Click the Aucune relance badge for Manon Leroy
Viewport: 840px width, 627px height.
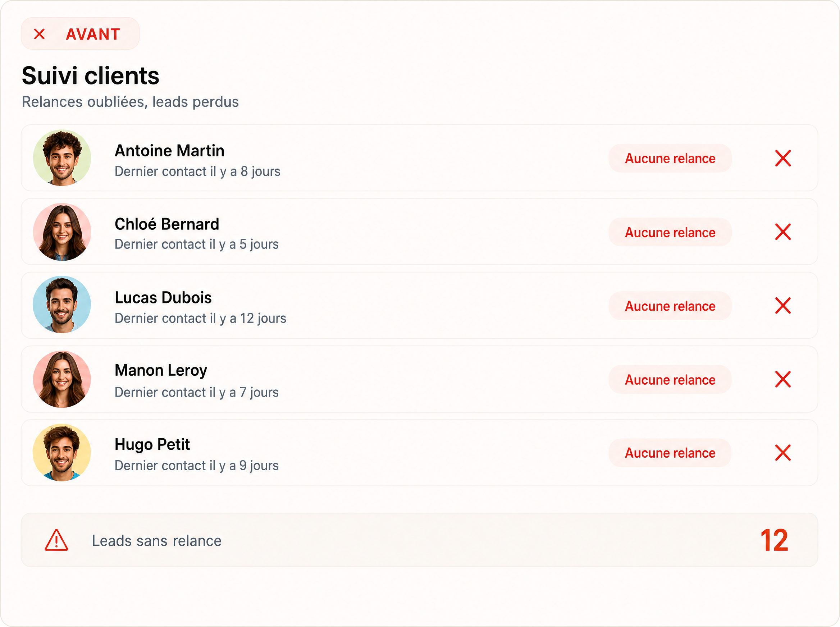[x=670, y=380]
